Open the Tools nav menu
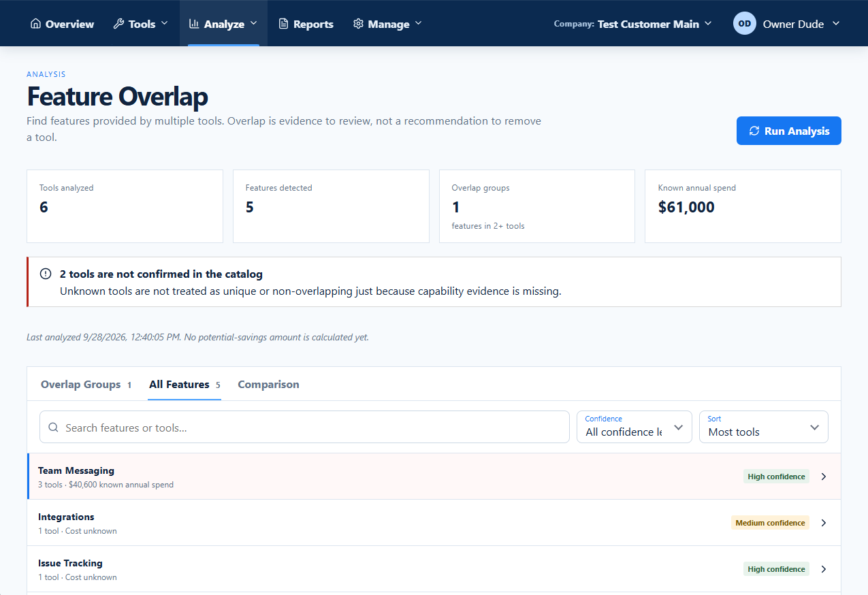Viewport: 868px width, 595px height. click(x=141, y=24)
